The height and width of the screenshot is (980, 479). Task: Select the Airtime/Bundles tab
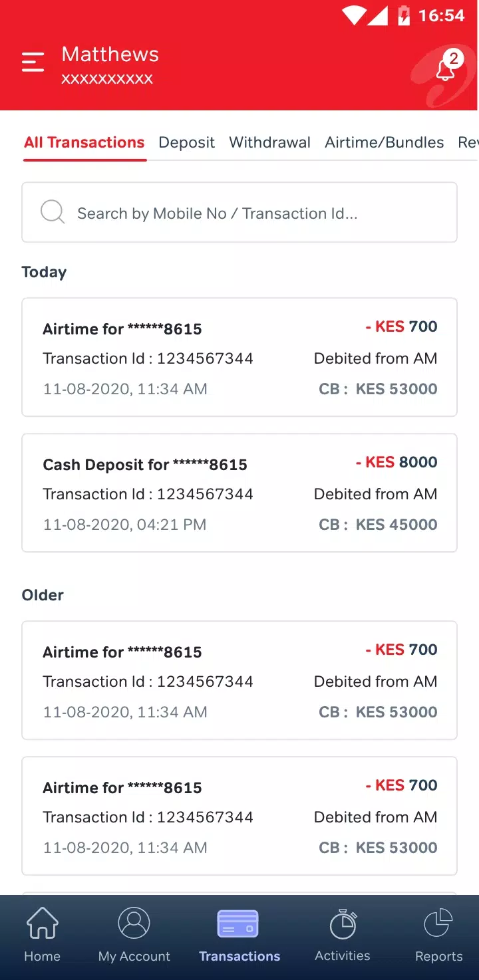coord(384,142)
